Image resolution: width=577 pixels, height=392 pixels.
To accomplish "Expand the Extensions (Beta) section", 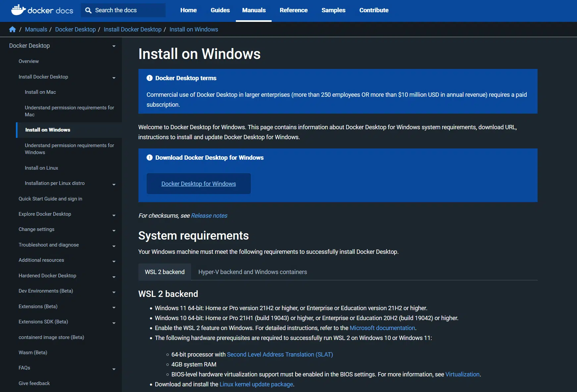I will pyautogui.click(x=114, y=308).
